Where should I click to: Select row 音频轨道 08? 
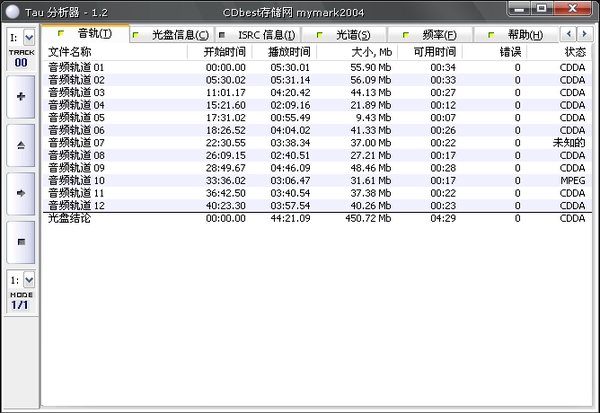tap(317, 155)
